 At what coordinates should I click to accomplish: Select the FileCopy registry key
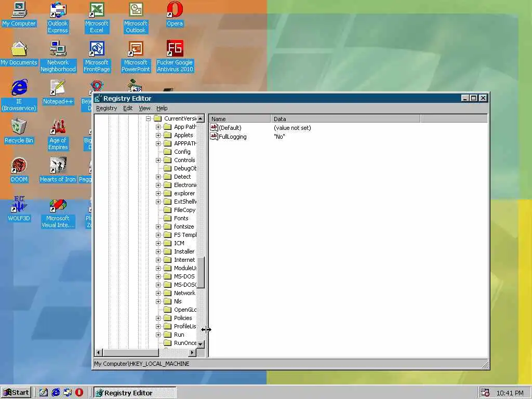184,210
